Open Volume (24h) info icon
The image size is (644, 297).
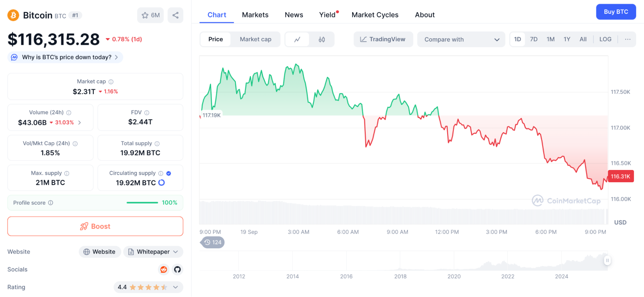[69, 113]
